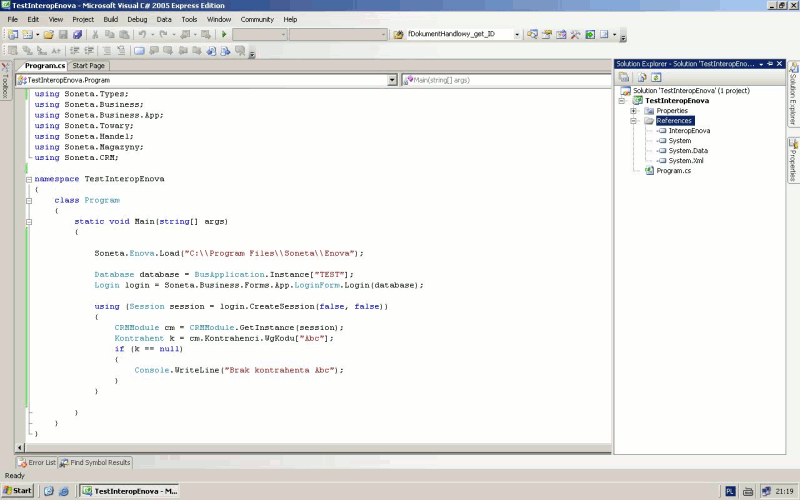Viewport: 800px width, 500px height.
Task: Click the Decrease Indent icon
Action: 74,51
